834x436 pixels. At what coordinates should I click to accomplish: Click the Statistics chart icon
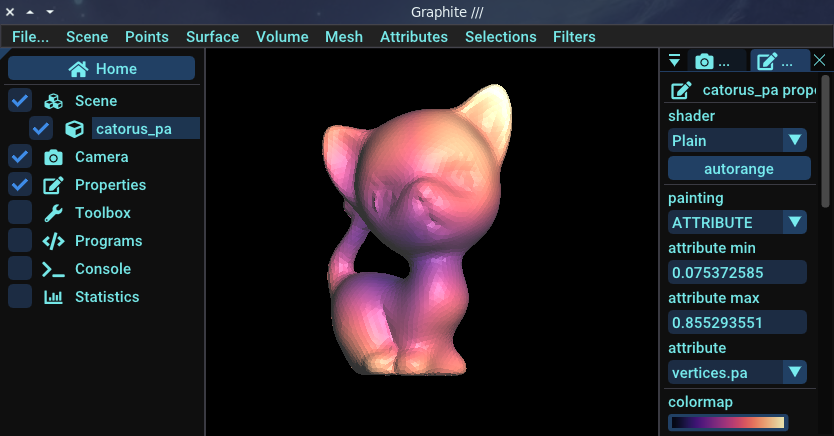click(54, 297)
